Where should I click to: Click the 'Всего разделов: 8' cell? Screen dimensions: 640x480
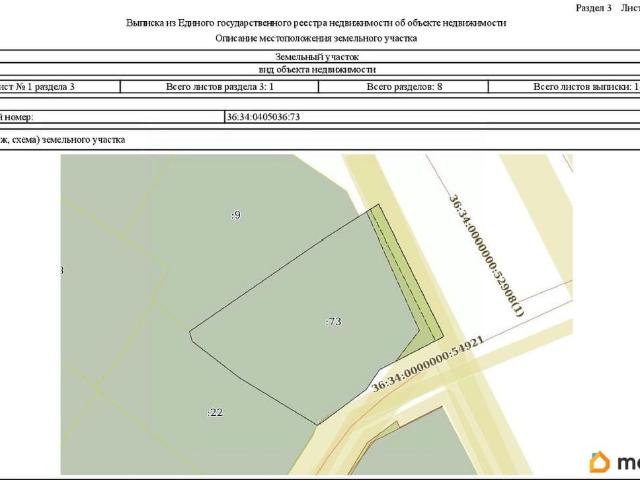pyautogui.click(x=404, y=87)
